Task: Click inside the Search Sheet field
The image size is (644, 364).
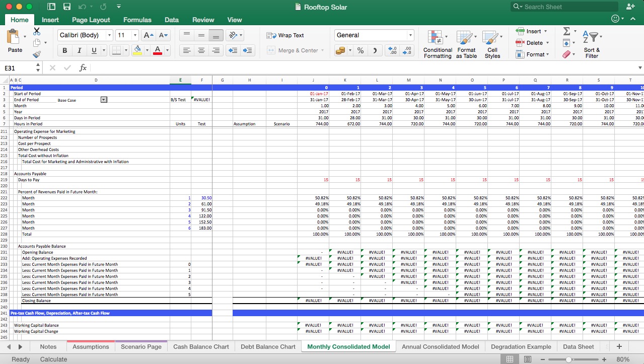Action: [x=564, y=7]
